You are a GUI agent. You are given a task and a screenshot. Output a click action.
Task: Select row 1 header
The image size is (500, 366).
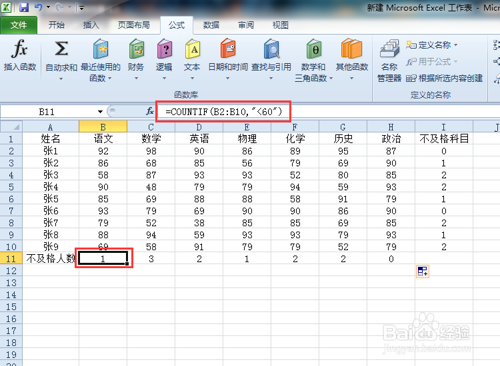11,139
